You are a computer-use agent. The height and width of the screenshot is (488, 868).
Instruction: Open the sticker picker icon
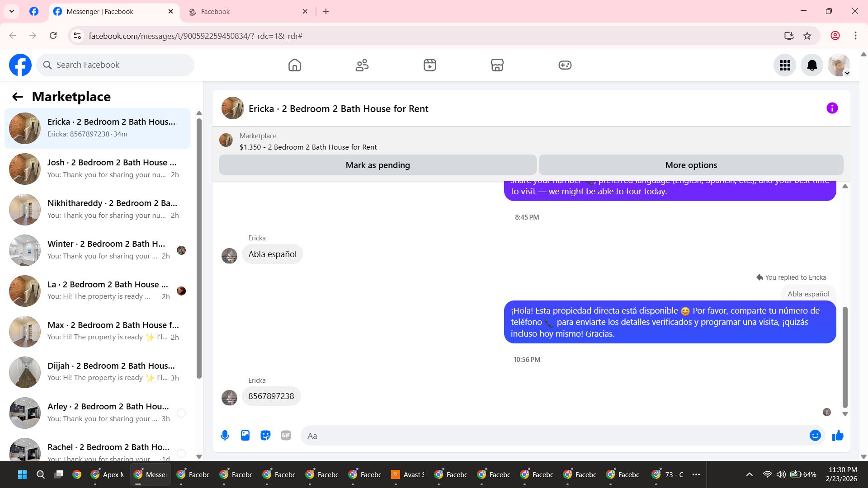(265, 436)
